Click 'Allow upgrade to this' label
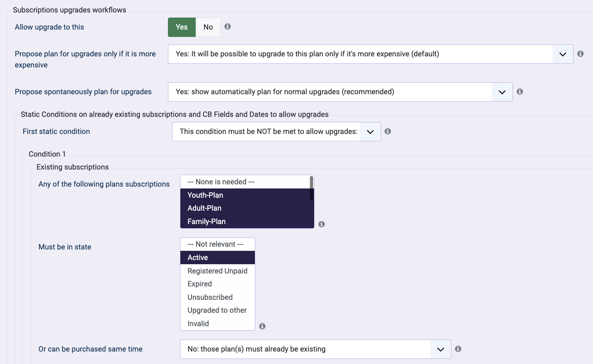Image resolution: width=593 pixels, height=364 pixels. click(49, 27)
